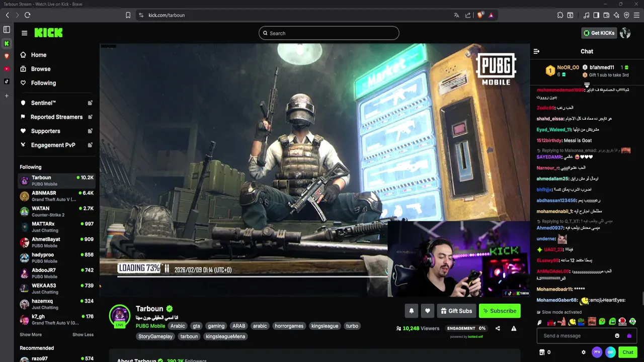Open the purple gift icon in message box
Screen dimensions: 644x362
click(x=629, y=336)
